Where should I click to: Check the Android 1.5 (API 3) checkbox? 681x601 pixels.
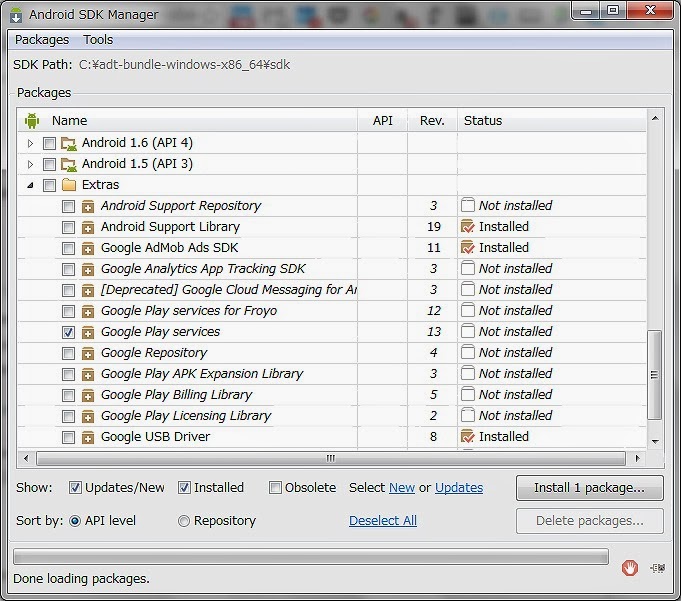click(50, 164)
